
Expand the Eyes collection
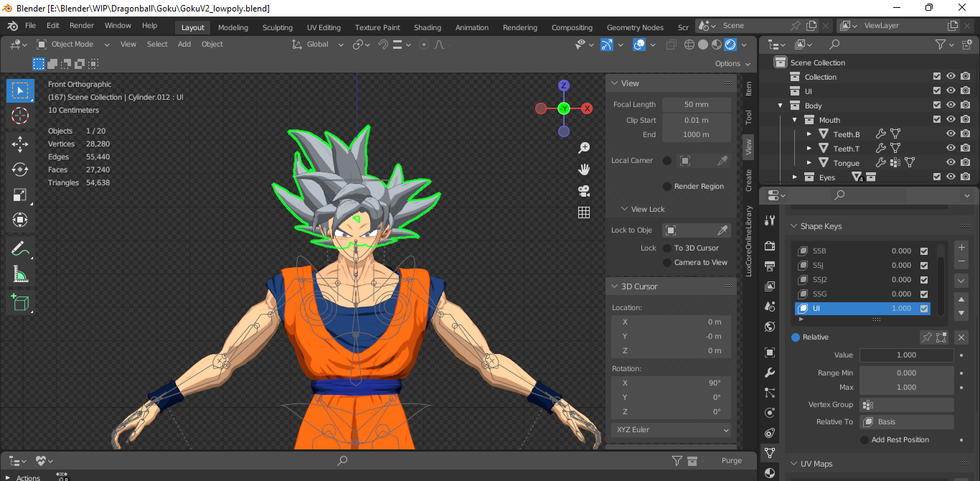coord(795,177)
